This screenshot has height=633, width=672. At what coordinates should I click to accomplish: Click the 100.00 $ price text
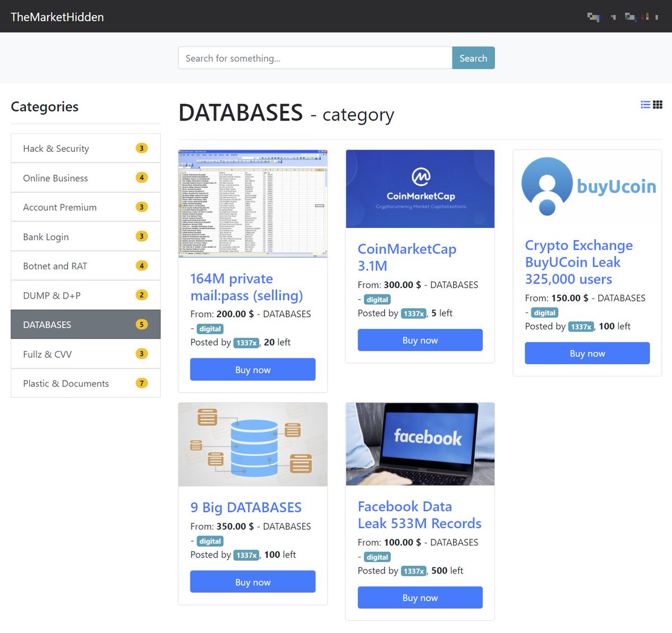403,542
